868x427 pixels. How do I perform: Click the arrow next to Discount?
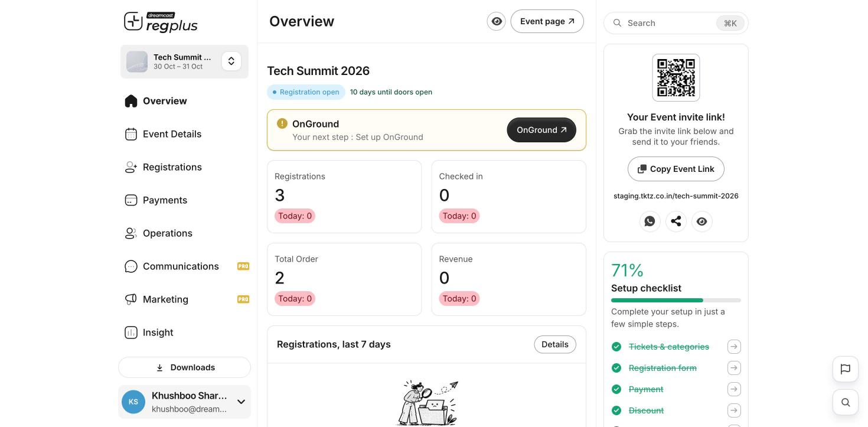[734, 410]
